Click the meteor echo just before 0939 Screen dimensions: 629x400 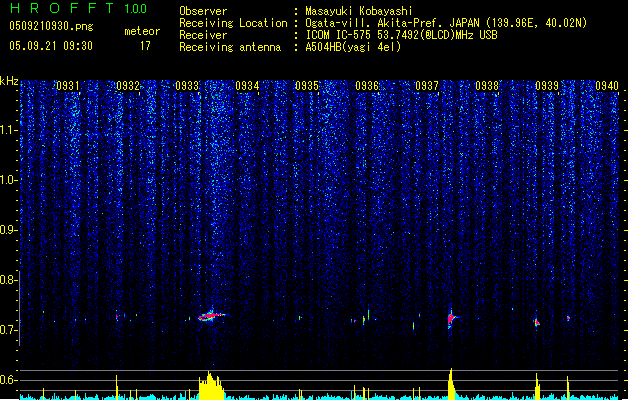point(537,322)
